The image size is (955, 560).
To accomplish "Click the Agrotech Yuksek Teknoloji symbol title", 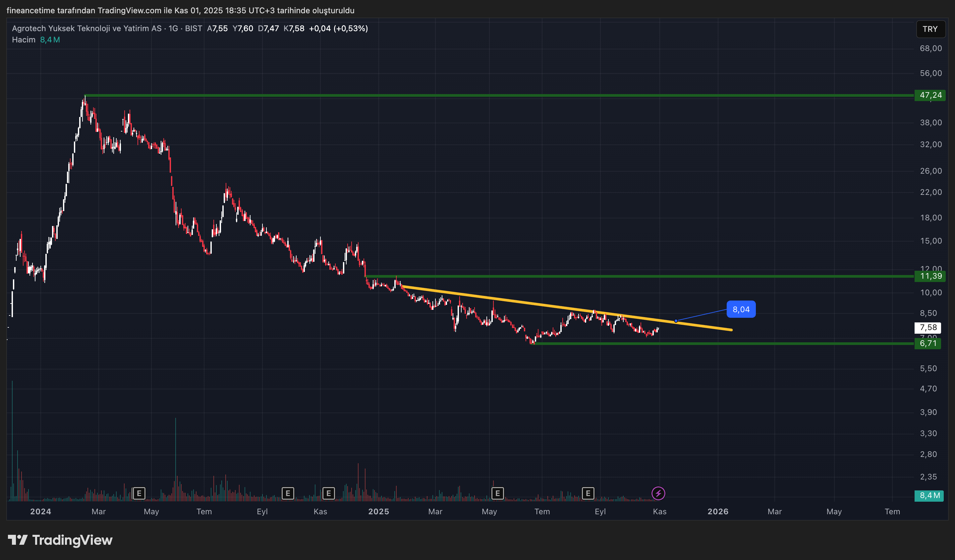I will 86,28.
